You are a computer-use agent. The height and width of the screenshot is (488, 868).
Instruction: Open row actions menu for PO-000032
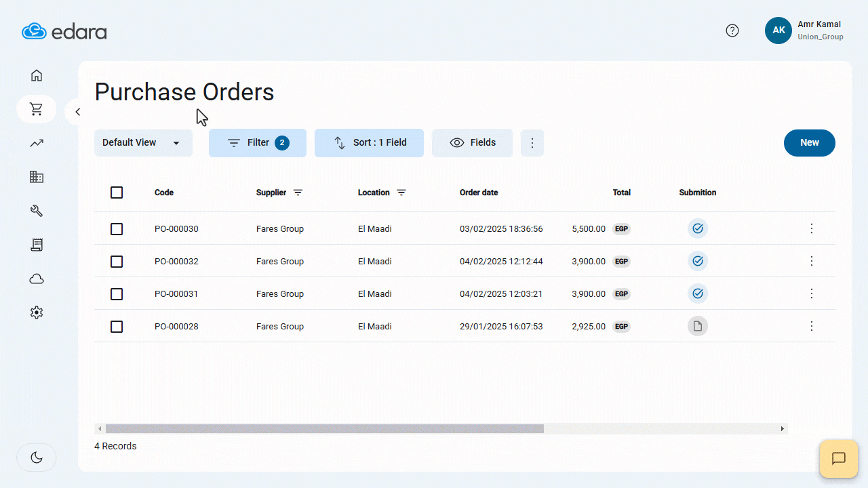(812, 261)
